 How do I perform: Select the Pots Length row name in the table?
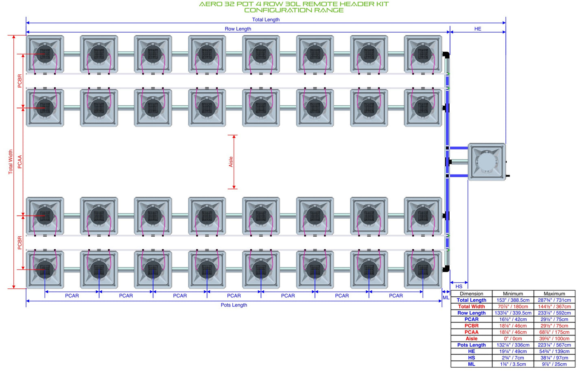coord(472,345)
